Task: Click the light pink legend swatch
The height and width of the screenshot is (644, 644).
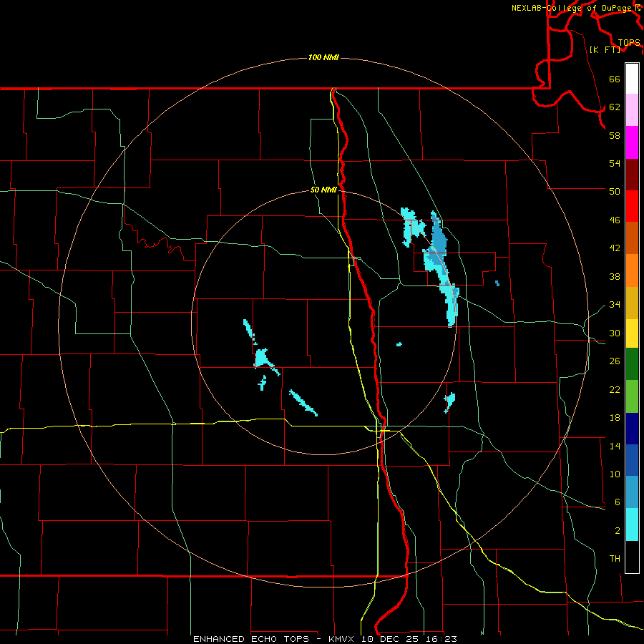Action: [x=632, y=110]
